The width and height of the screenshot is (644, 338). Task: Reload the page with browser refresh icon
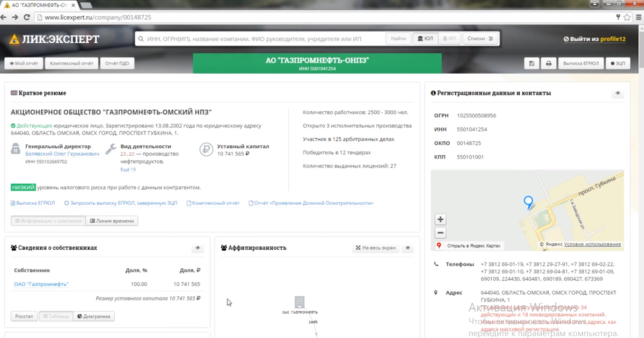(x=27, y=17)
